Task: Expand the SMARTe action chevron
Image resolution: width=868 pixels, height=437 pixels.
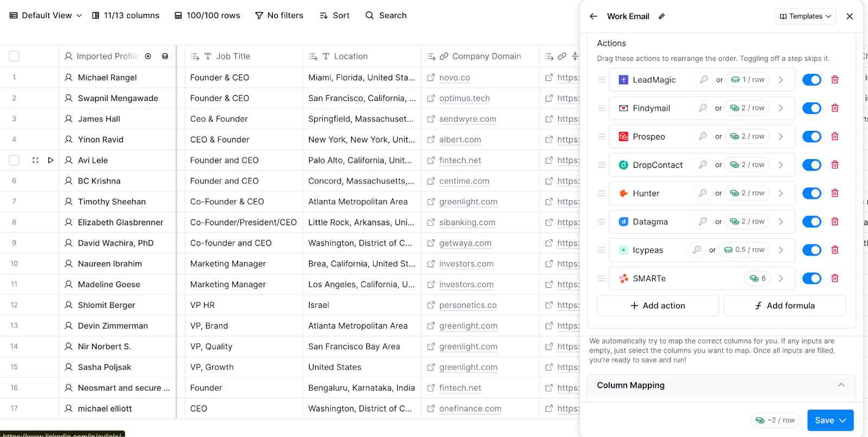Action: 781,278
